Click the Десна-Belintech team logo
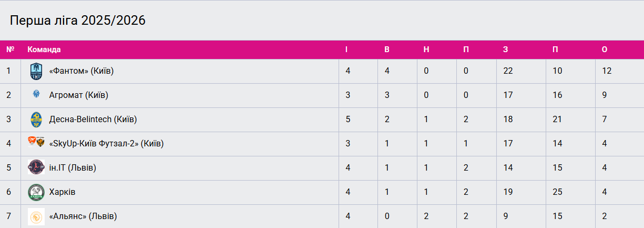This screenshot has height=228, width=644. pyautogui.click(x=36, y=120)
